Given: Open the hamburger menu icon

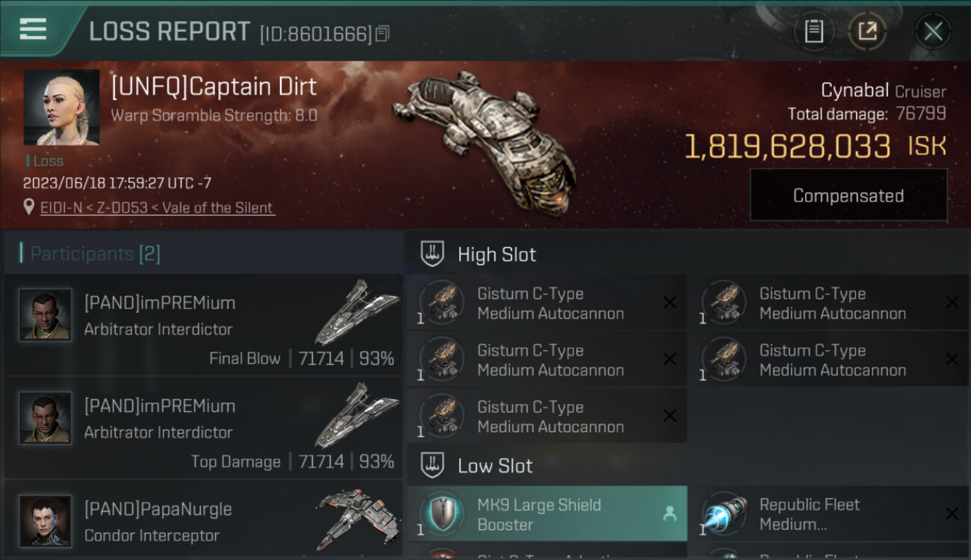Looking at the screenshot, I should click(x=33, y=30).
